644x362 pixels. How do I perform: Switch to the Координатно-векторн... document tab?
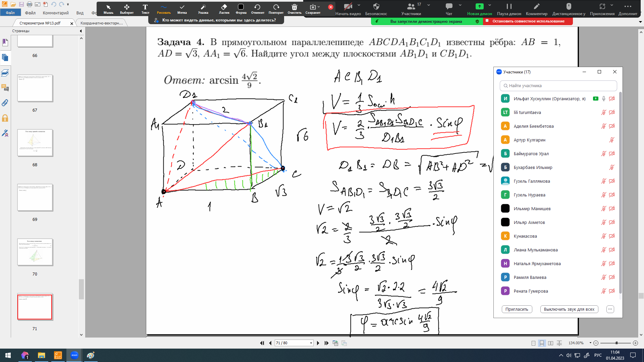coord(102,23)
